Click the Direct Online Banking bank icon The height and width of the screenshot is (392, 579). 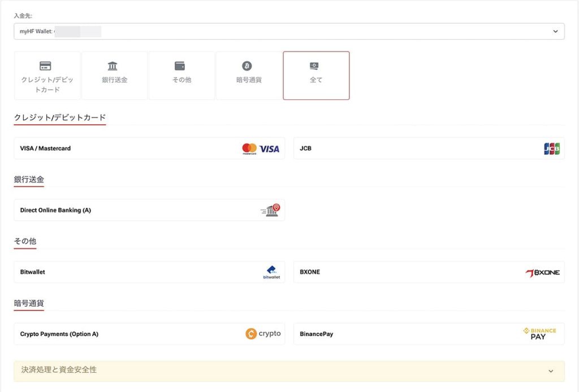click(271, 211)
